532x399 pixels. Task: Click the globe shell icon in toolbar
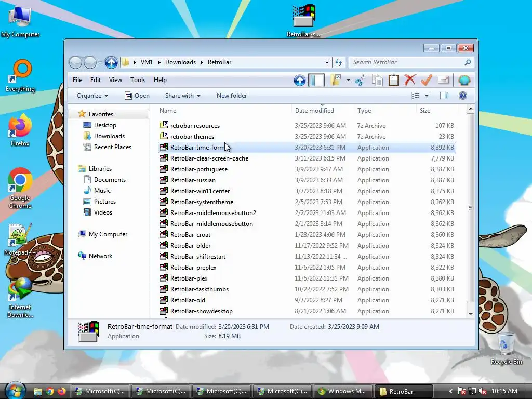[464, 81]
